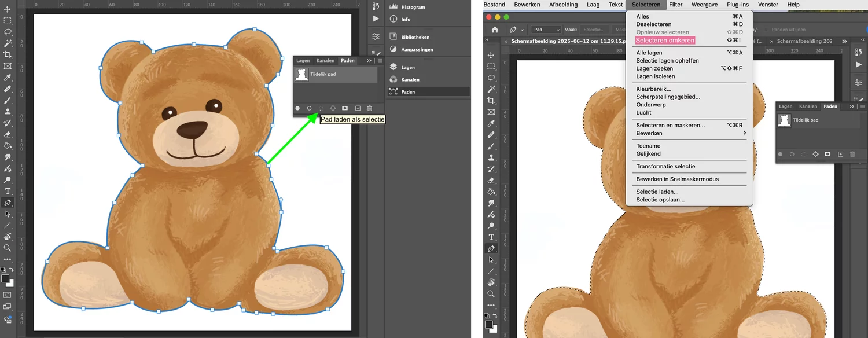Click background color swatch in left toolbar
868x338 pixels.
click(x=11, y=284)
